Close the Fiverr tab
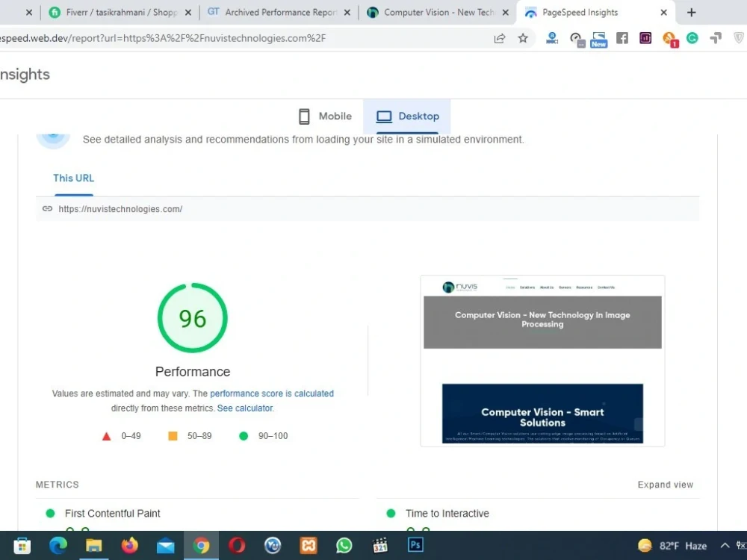747x560 pixels. click(x=188, y=13)
